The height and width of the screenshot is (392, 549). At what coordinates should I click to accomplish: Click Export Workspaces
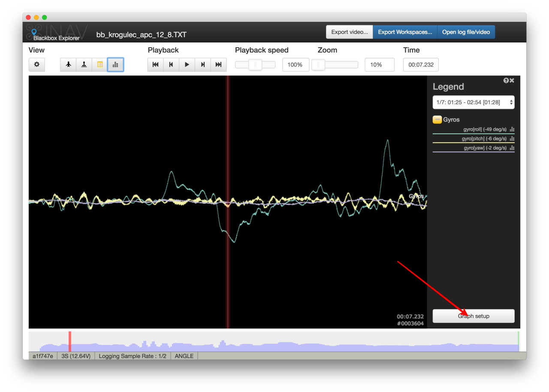tap(404, 32)
